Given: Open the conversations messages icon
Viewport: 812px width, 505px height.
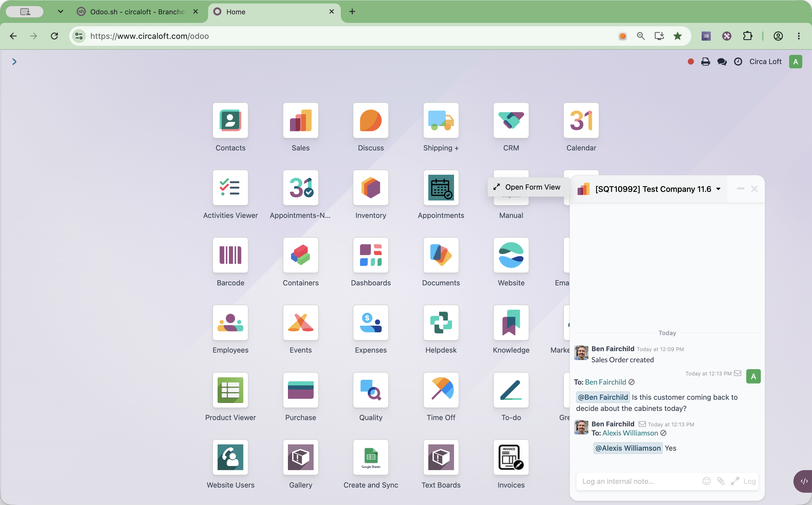Looking at the screenshot, I should click(722, 61).
